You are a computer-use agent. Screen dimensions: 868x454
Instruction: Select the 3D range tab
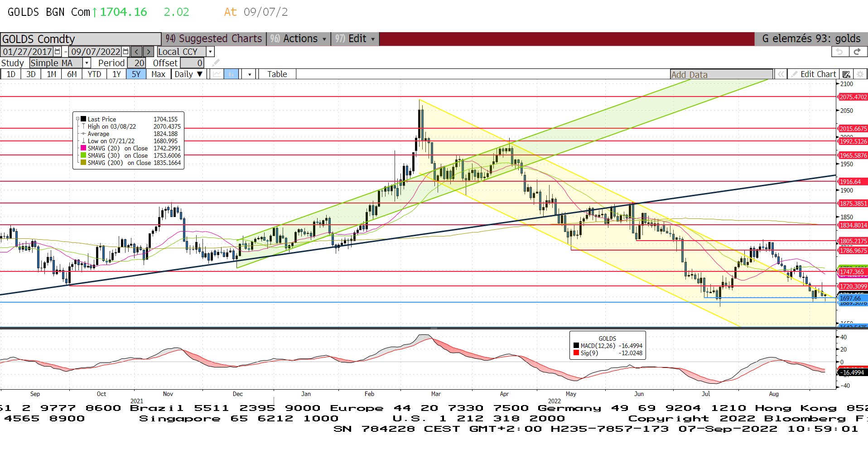(31, 74)
